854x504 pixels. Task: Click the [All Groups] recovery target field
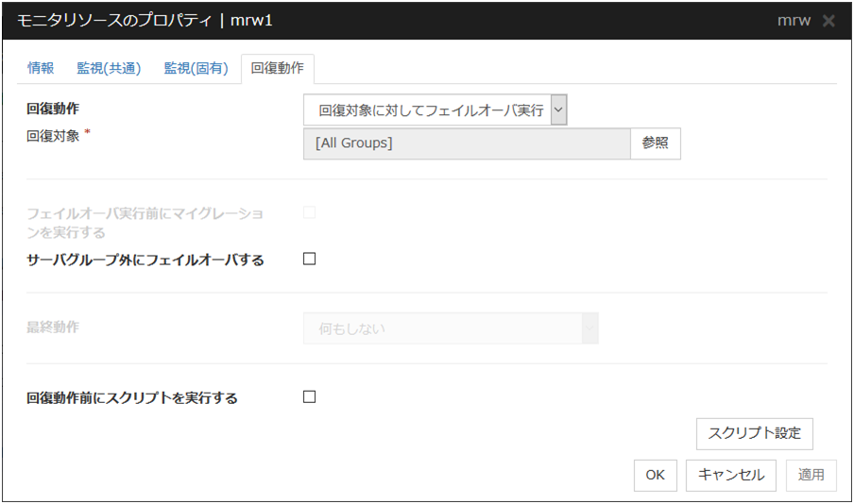(x=466, y=143)
